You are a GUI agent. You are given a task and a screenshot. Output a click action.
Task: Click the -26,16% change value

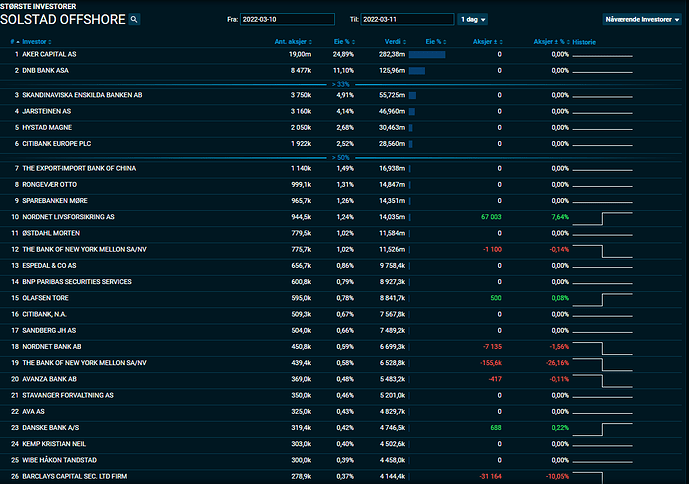click(557, 363)
